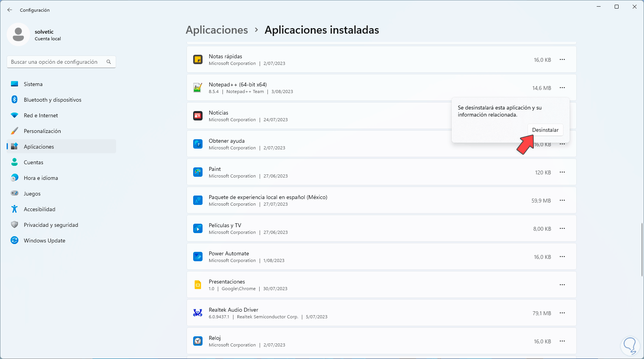Click the Notas rápidas app icon
The image size is (644, 359).
pos(198,60)
